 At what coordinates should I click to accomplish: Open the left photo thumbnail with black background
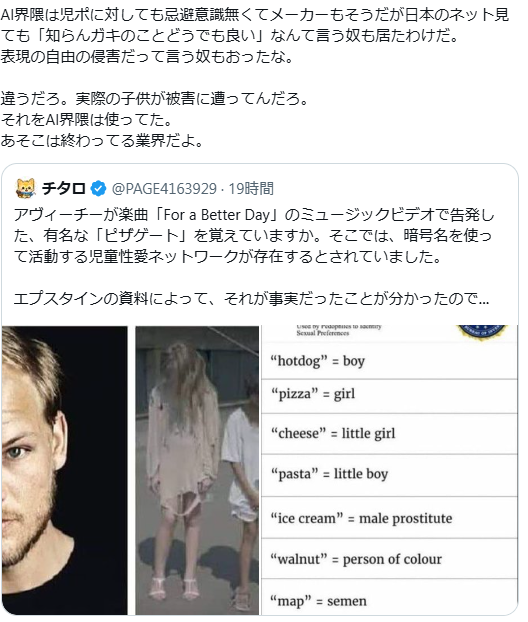click(65, 470)
